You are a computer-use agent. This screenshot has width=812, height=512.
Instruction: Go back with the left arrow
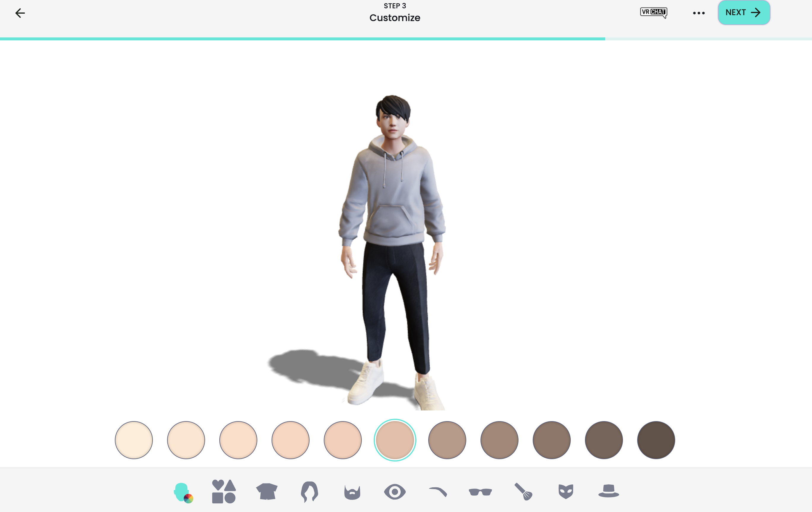(x=20, y=13)
